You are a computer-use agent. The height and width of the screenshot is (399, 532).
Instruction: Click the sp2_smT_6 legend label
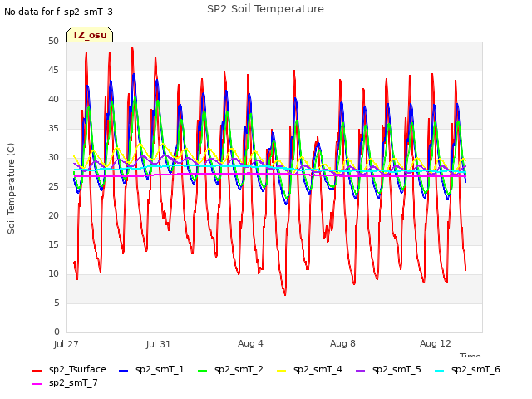(x=475, y=369)
